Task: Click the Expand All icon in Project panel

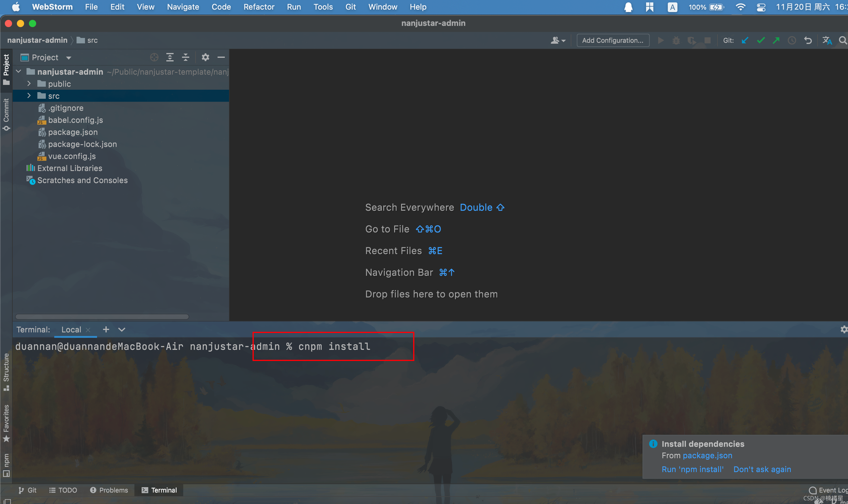Action: (170, 58)
